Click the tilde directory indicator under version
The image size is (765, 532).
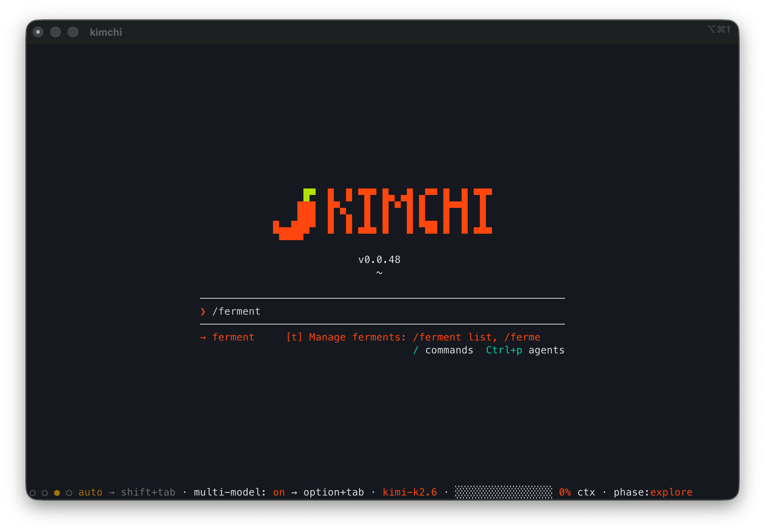pos(379,273)
